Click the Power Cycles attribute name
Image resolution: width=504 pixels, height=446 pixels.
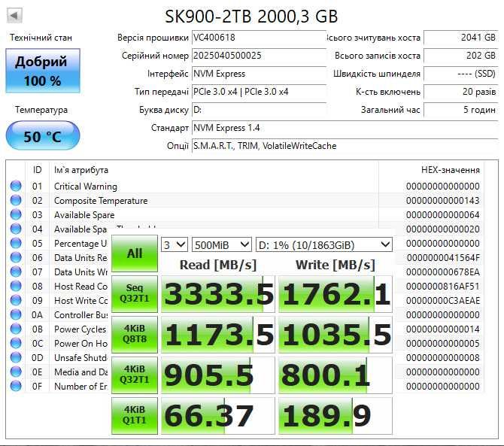(80, 329)
